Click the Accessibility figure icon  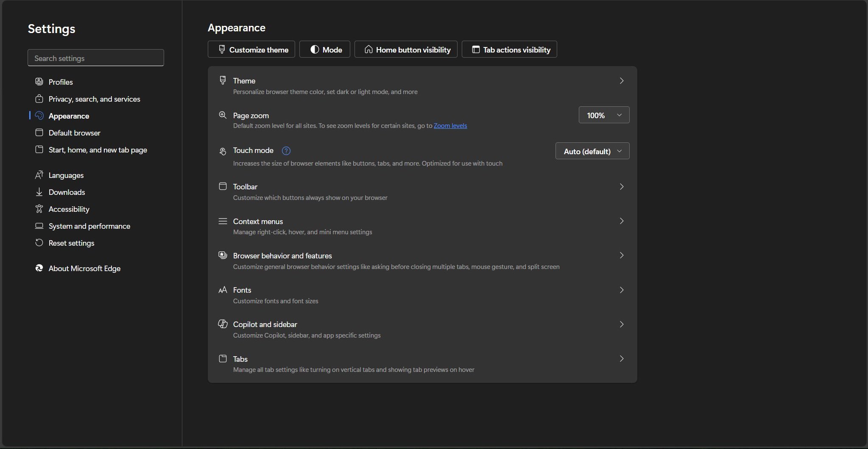39,209
